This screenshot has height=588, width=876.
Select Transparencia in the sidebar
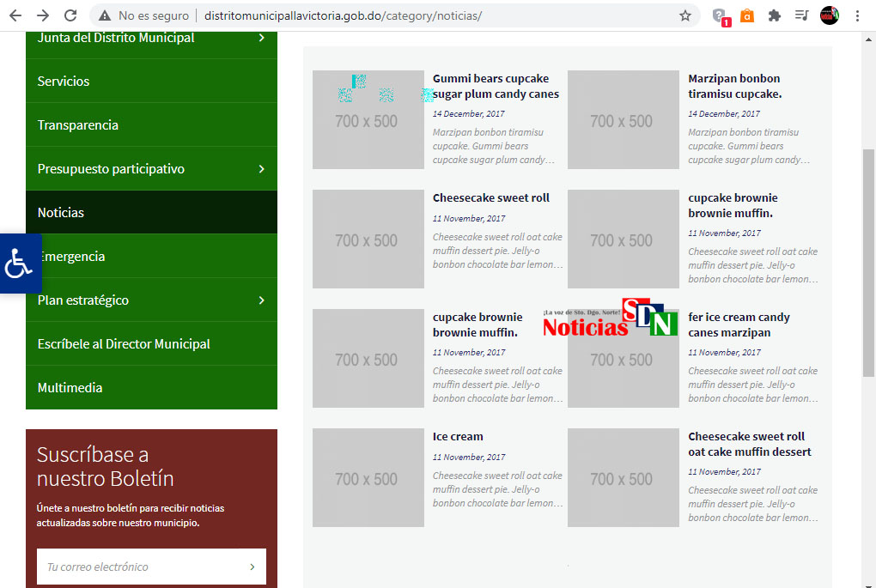click(78, 125)
